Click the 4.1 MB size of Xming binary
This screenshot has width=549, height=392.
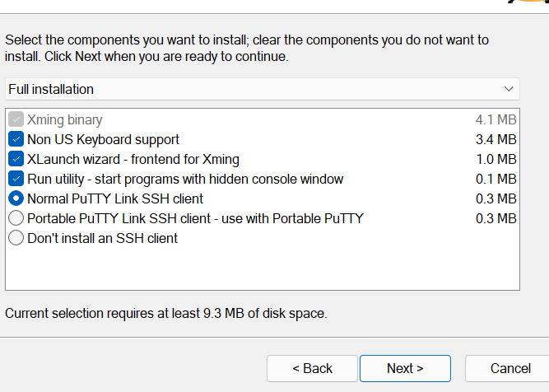pyautogui.click(x=495, y=119)
